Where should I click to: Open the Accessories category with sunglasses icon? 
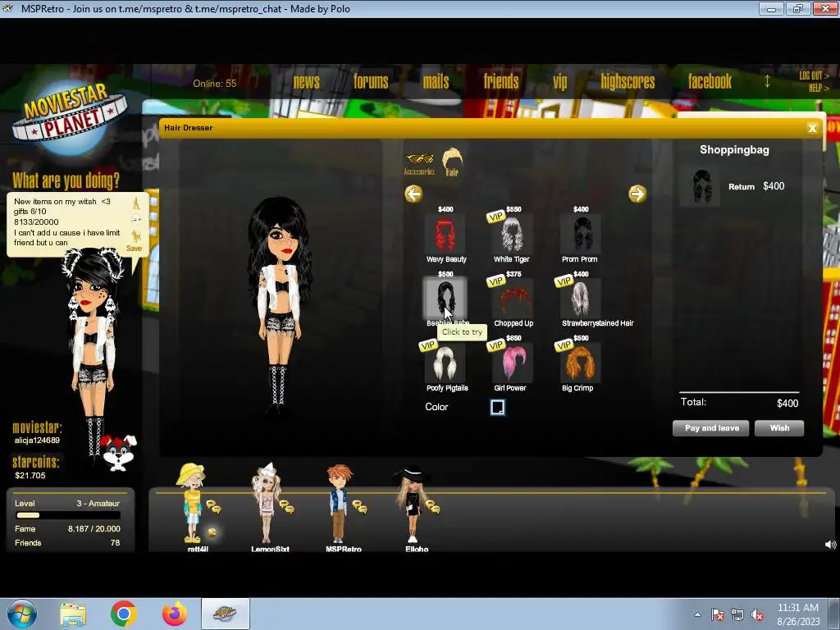tap(419, 163)
